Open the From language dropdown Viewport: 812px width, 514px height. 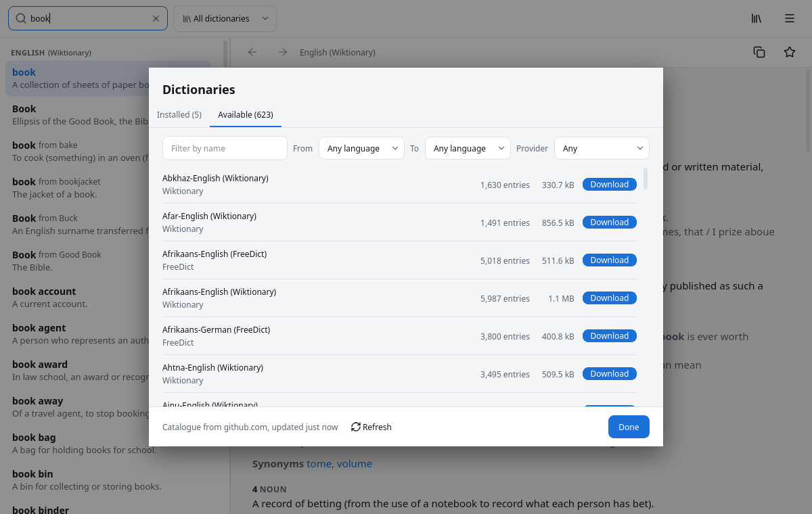361,148
